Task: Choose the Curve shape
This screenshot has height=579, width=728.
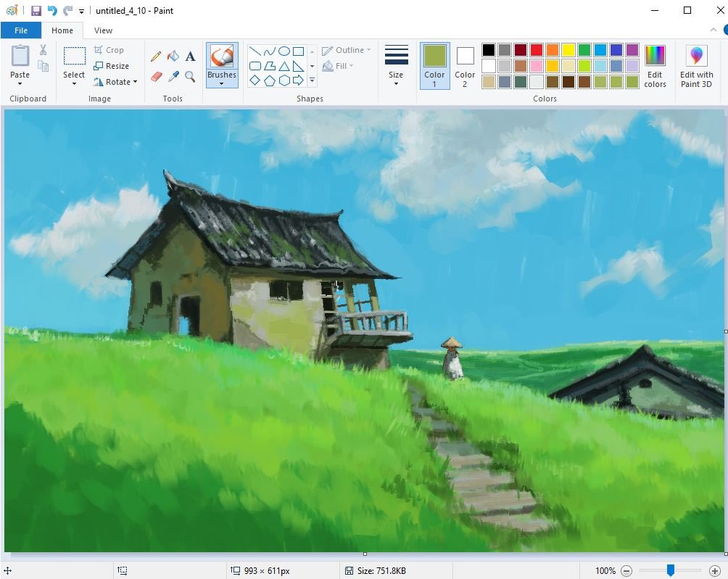Action: click(x=269, y=51)
